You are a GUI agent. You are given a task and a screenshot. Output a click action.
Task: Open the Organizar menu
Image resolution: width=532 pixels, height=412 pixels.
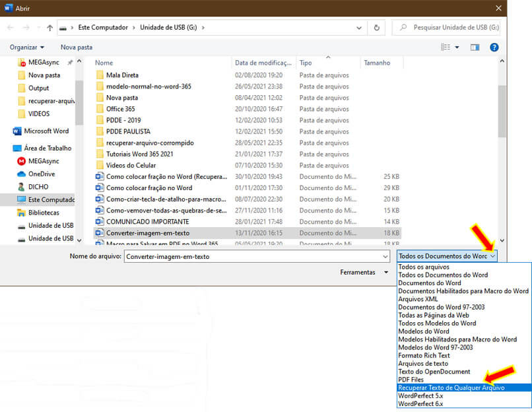click(27, 47)
